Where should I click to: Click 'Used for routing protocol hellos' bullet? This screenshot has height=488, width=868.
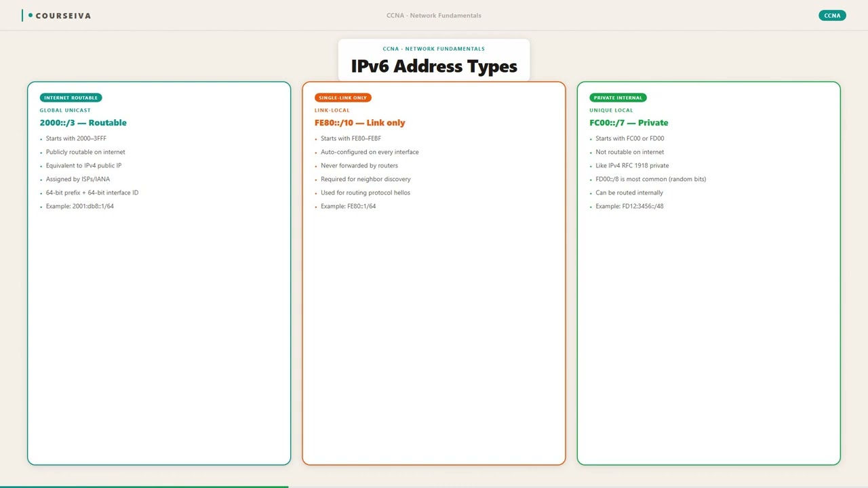coord(366,192)
